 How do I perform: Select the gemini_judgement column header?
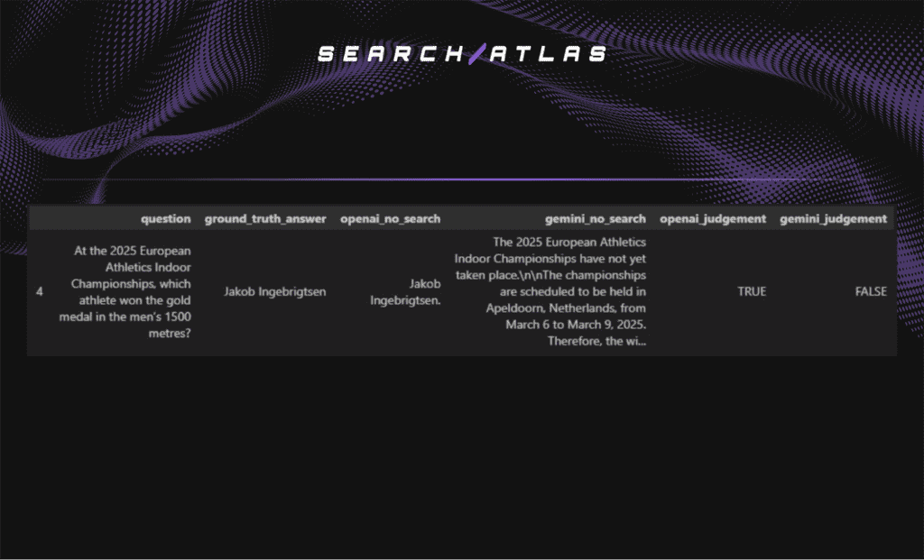click(833, 218)
